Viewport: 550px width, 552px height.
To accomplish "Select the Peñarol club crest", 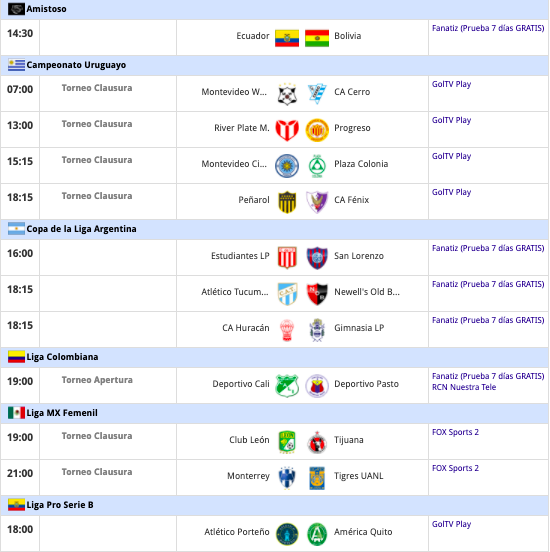I will [287, 202].
